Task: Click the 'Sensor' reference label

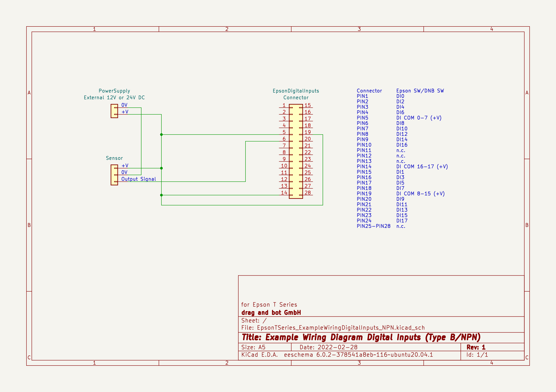Action: pos(114,158)
